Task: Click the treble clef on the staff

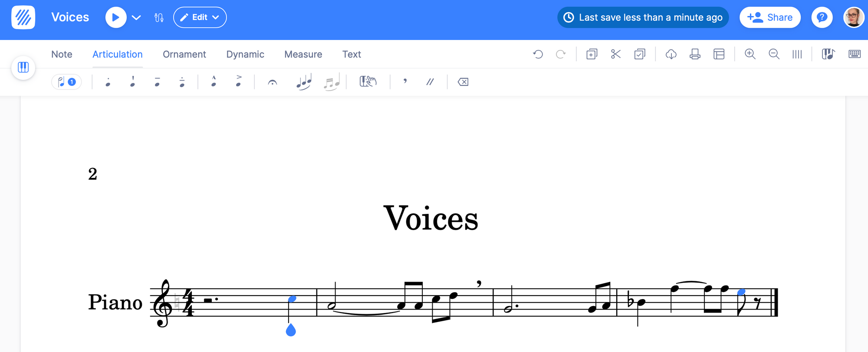Action: pos(162,303)
